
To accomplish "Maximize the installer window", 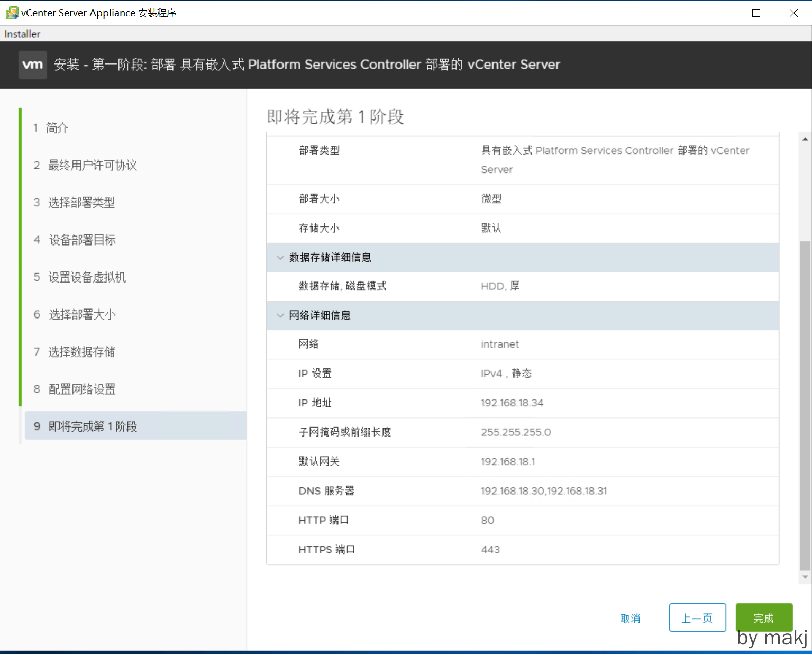I will [x=756, y=13].
